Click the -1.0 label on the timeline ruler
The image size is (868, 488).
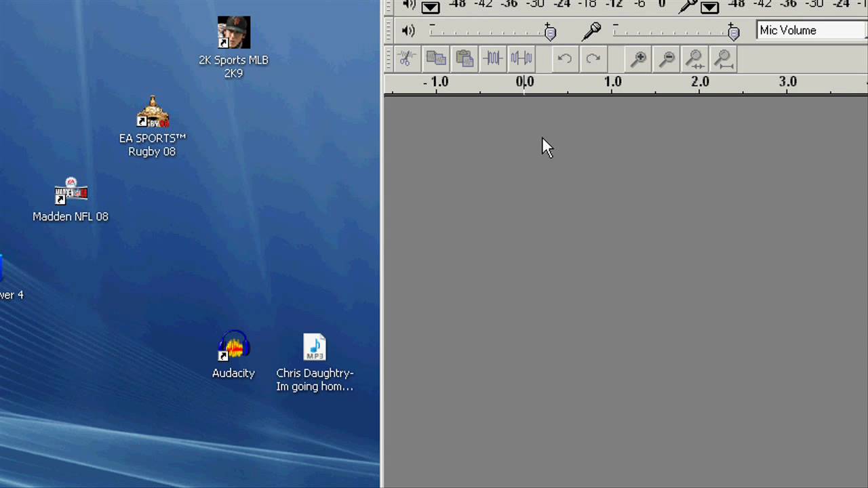pyautogui.click(x=435, y=81)
